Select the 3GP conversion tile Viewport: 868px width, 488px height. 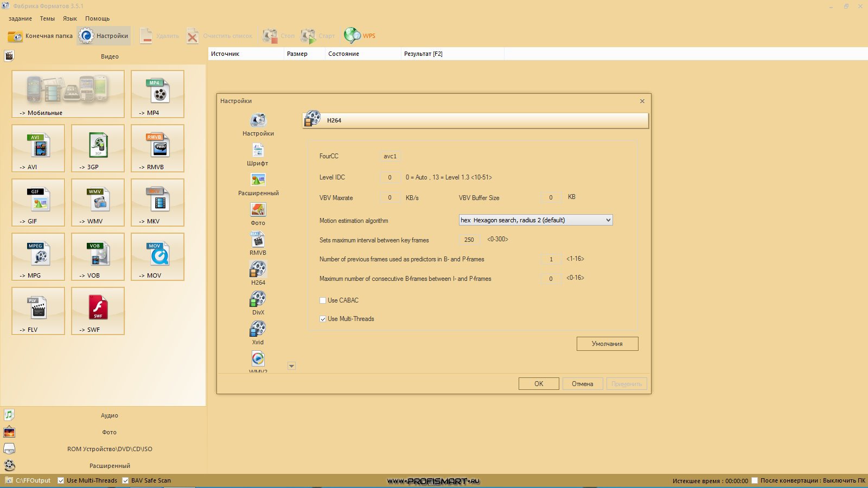pos(98,148)
